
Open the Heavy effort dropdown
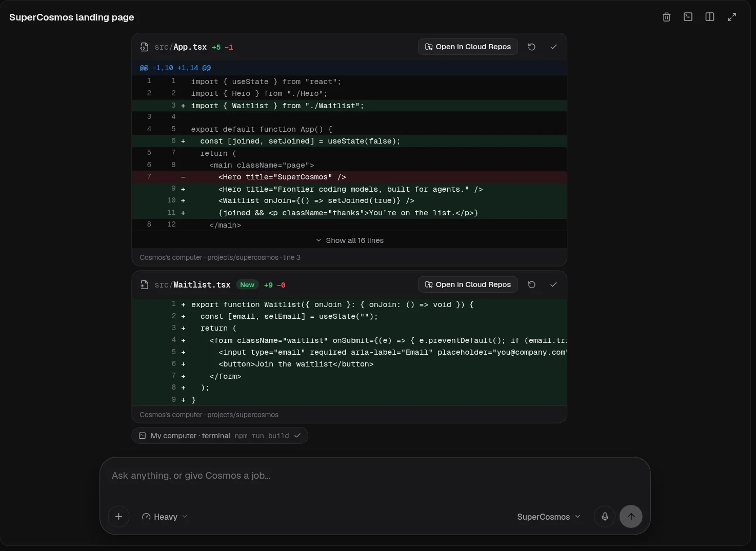[x=165, y=517]
